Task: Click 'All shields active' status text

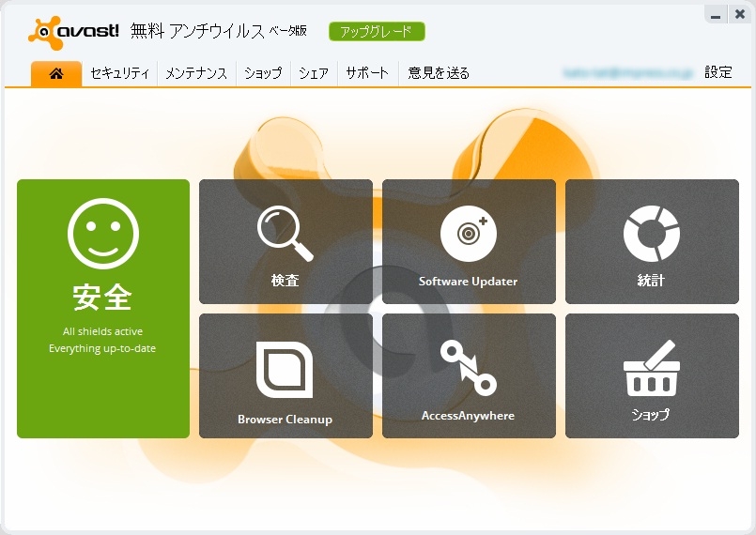Action: [x=102, y=331]
